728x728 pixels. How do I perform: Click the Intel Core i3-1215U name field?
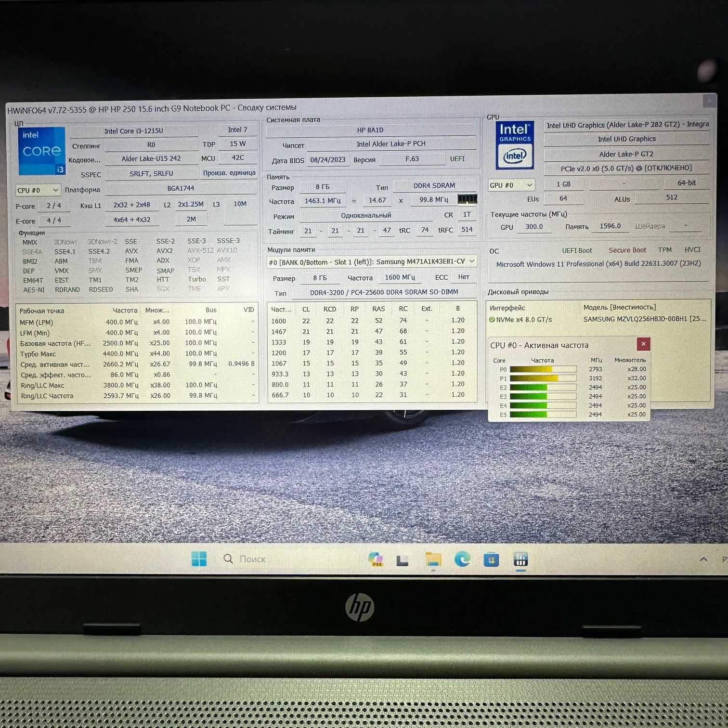tap(134, 131)
